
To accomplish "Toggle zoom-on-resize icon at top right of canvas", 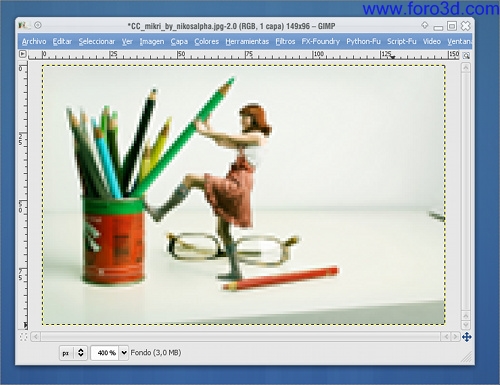I will point(466,55).
